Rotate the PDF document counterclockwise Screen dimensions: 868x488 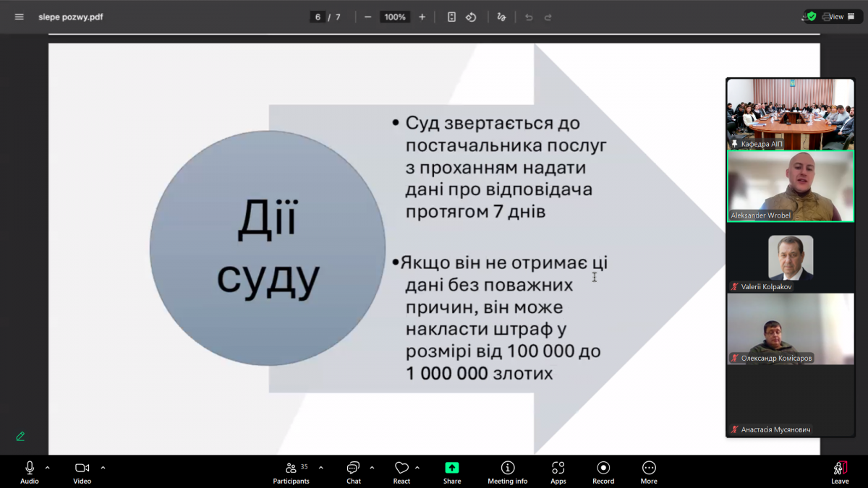click(471, 17)
